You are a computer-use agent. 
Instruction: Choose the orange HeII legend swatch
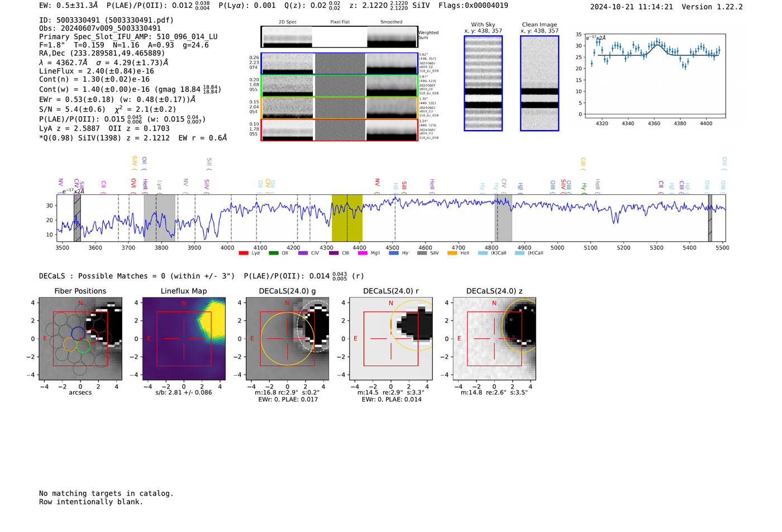point(452,253)
